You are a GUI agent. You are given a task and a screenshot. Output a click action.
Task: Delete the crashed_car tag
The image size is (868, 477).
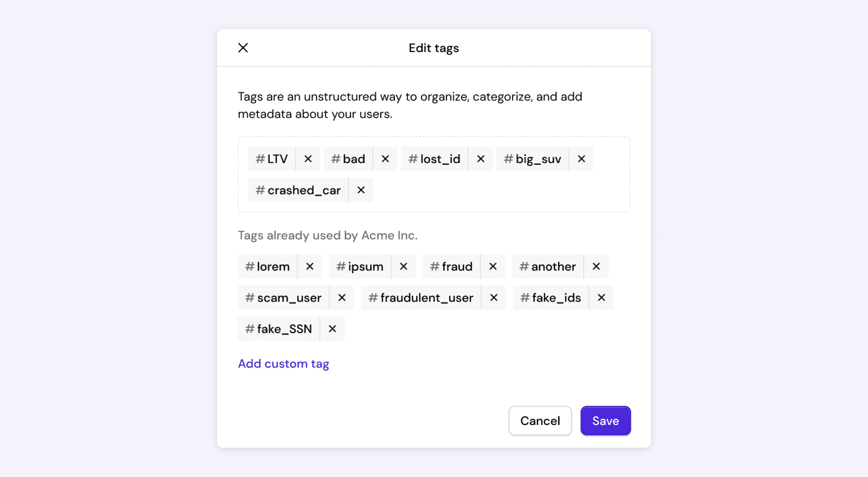pyautogui.click(x=360, y=190)
